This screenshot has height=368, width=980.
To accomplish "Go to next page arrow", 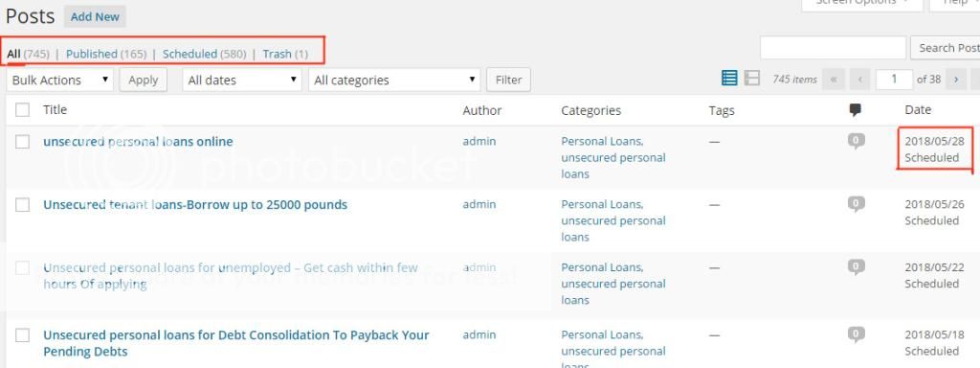I will pyautogui.click(x=956, y=80).
